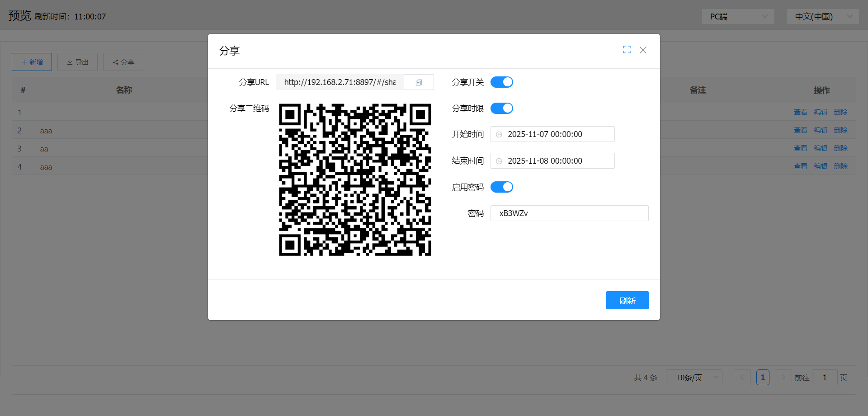Toggle off the enable password switch
This screenshot has width=868, height=416.
pos(502,187)
